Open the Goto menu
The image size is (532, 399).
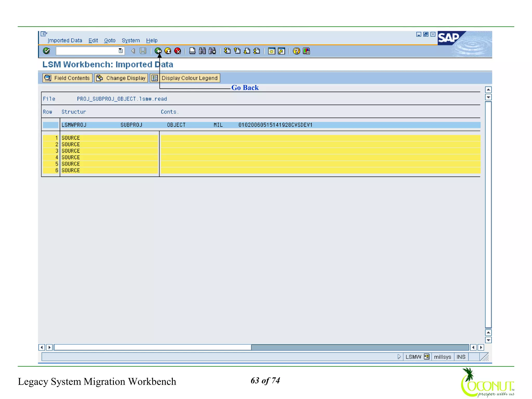[x=110, y=41]
